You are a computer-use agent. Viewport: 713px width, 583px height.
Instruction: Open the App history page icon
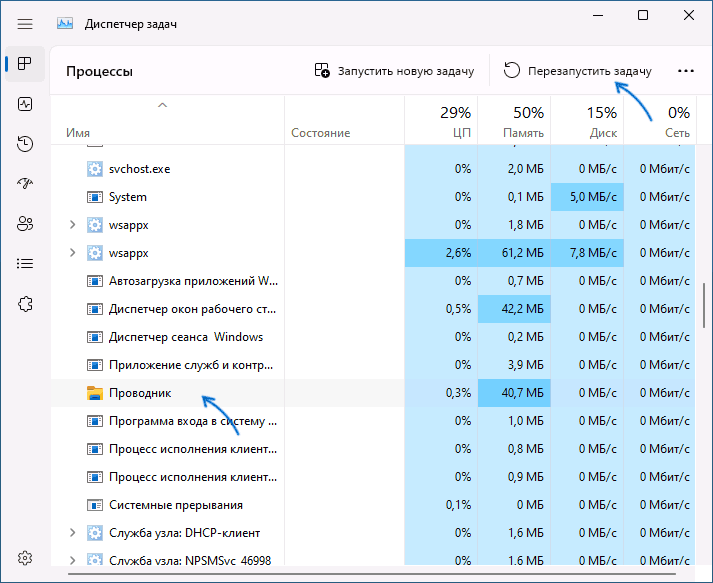point(25,144)
